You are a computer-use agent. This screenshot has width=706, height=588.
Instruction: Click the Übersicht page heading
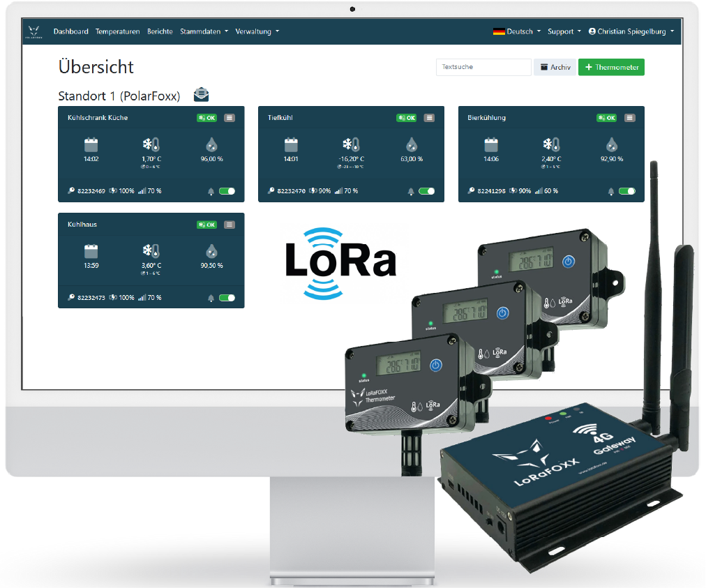click(x=96, y=67)
